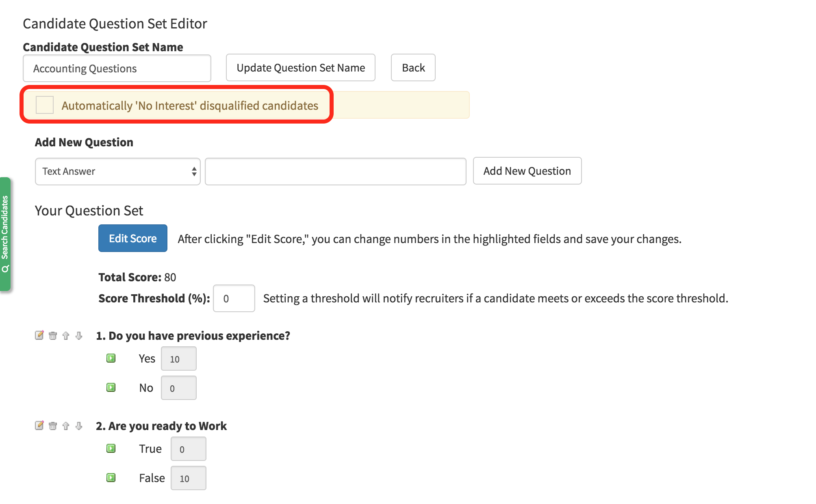This screenshot has width=816, height=504.
Task: Click the Update Question Set Name button
Action: pyautogui.click(x=300, y=67)
